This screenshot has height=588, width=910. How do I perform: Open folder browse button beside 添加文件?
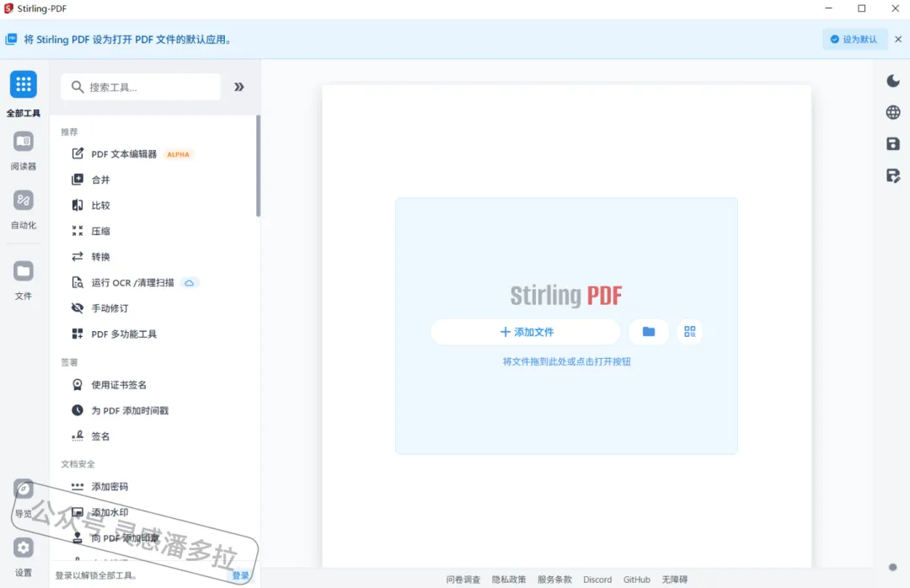pyautogui.click(x=649, y=331)
